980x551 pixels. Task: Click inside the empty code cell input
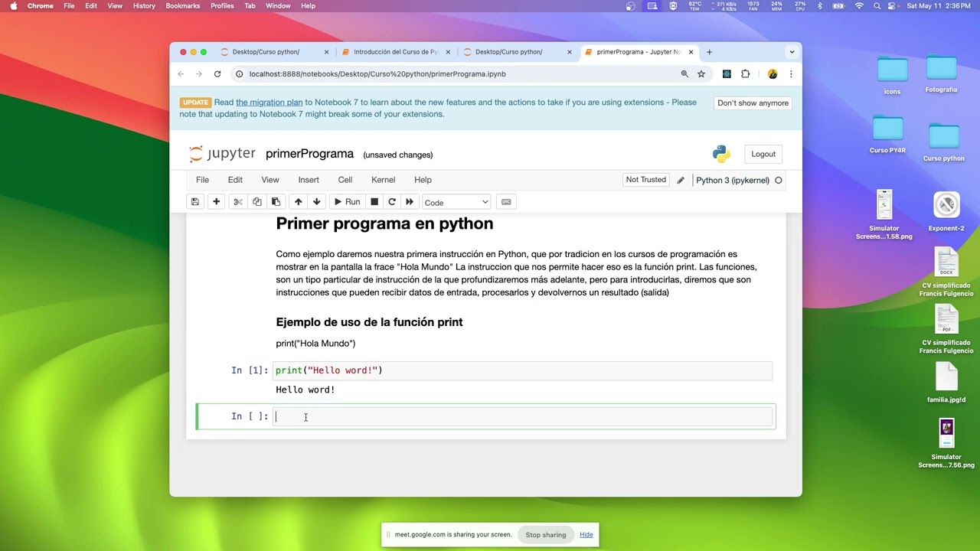522,416
